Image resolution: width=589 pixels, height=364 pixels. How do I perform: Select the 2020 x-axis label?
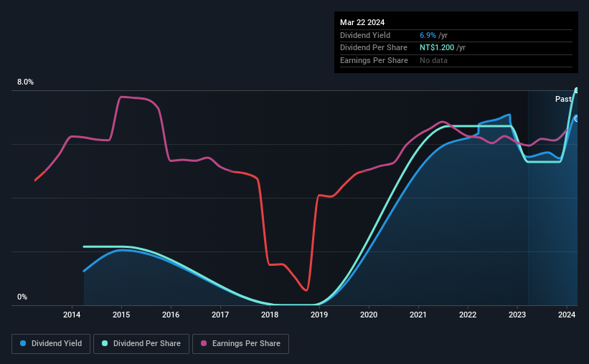[x=369, y=315]
